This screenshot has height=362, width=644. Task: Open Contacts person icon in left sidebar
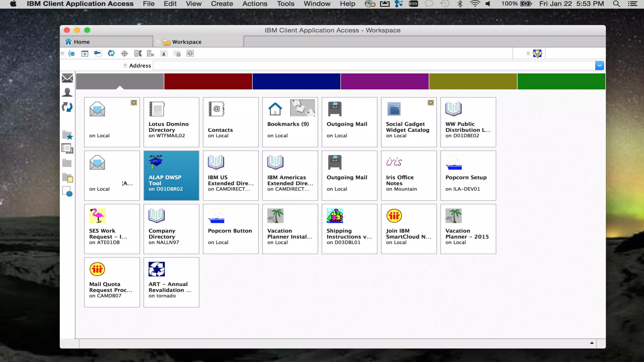point(67,92)
